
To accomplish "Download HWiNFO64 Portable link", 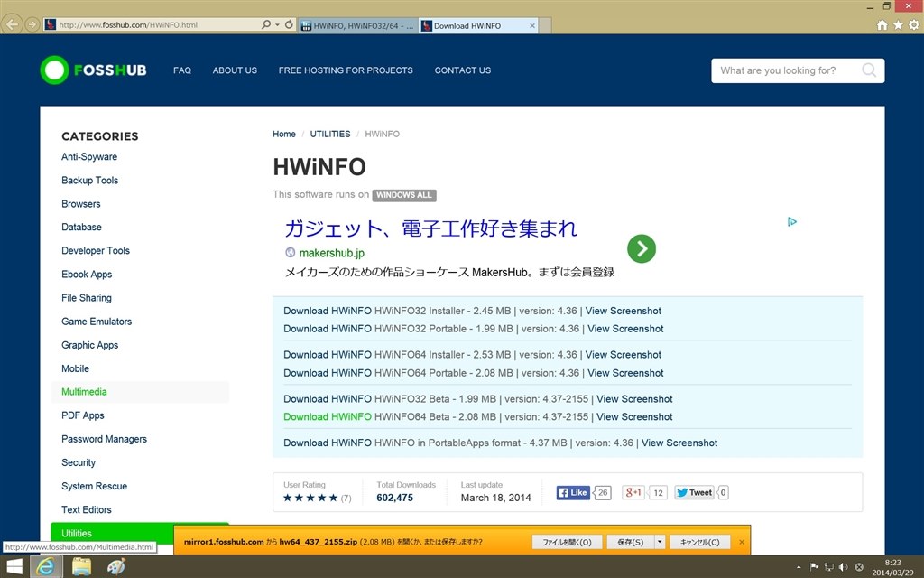I will [x=328, y=373].
